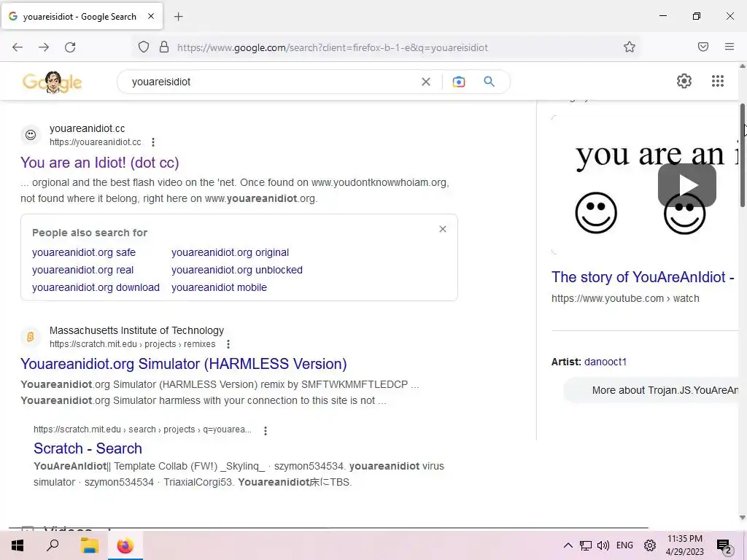Image resolution: width=747 pixels, height=560 pixels.
Task: Click the Google doodle logo
Action: tap(52, 82)
